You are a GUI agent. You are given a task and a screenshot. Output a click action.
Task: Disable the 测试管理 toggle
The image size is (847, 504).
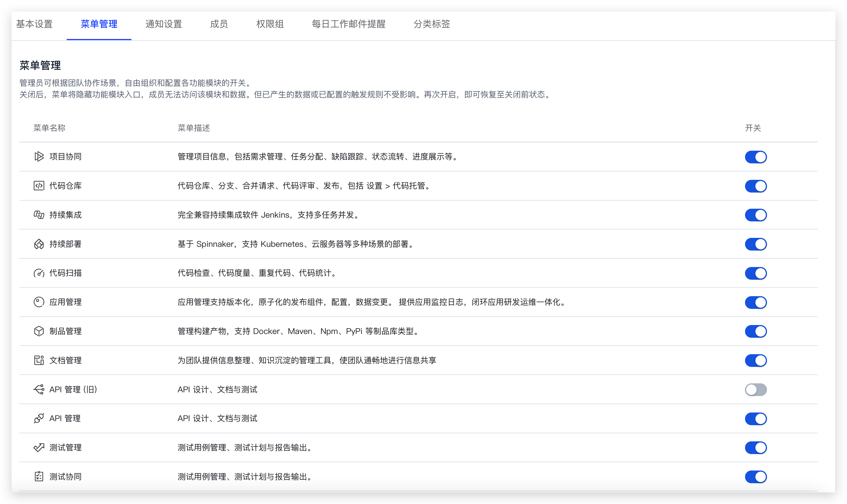click(756, 448)
